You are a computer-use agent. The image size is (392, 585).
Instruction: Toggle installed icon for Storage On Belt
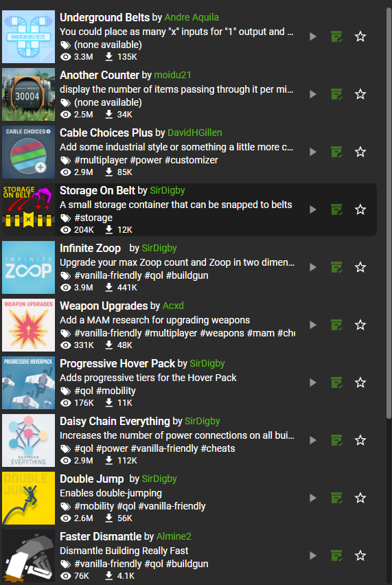tap(337, 209)
